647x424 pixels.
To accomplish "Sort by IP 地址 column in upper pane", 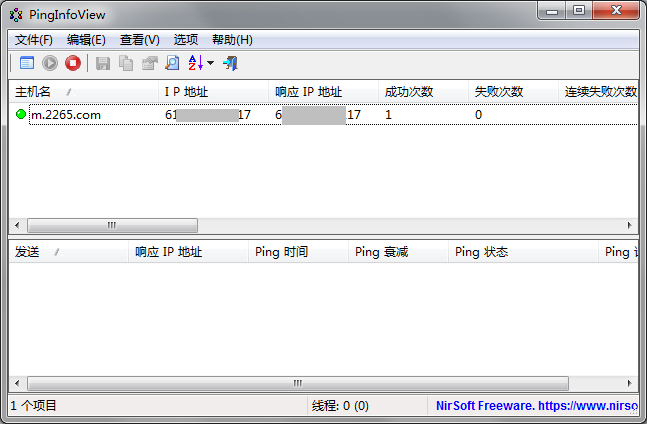I will pos(213,92).
